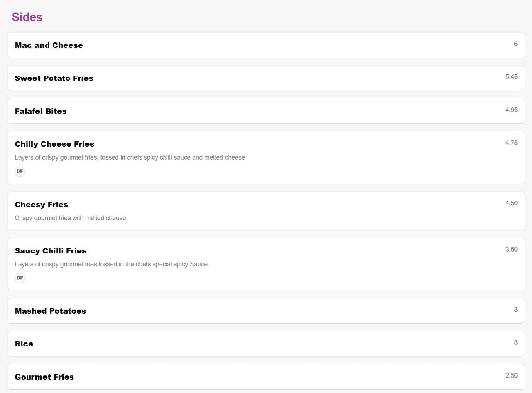Click the DF badge under Chilly Cheese Fries

tap(20, 171)
